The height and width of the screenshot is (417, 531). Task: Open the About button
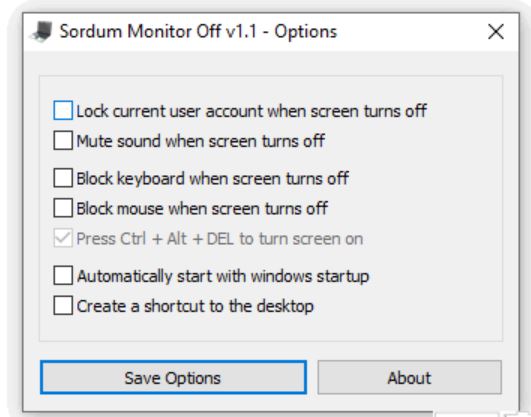point(409,377)
